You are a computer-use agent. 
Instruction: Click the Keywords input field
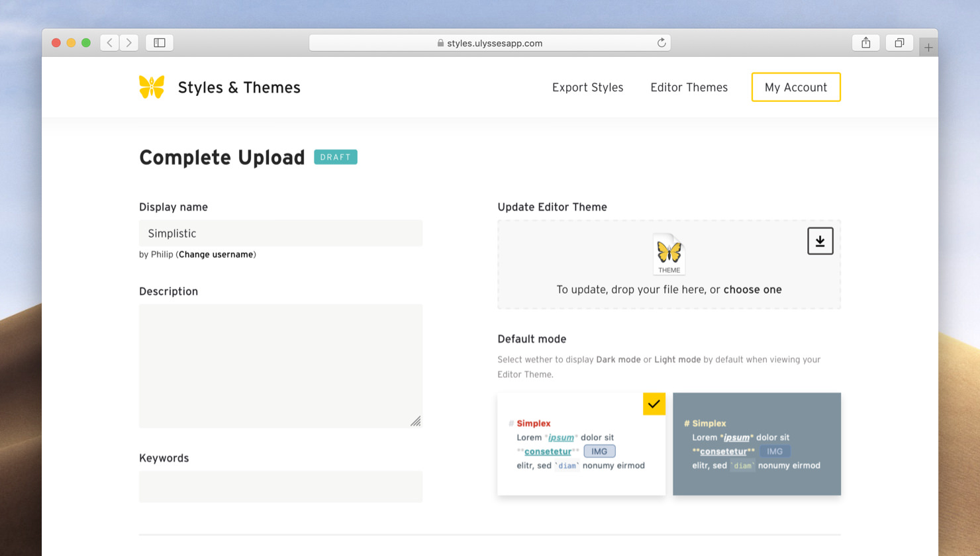(281, 486)
